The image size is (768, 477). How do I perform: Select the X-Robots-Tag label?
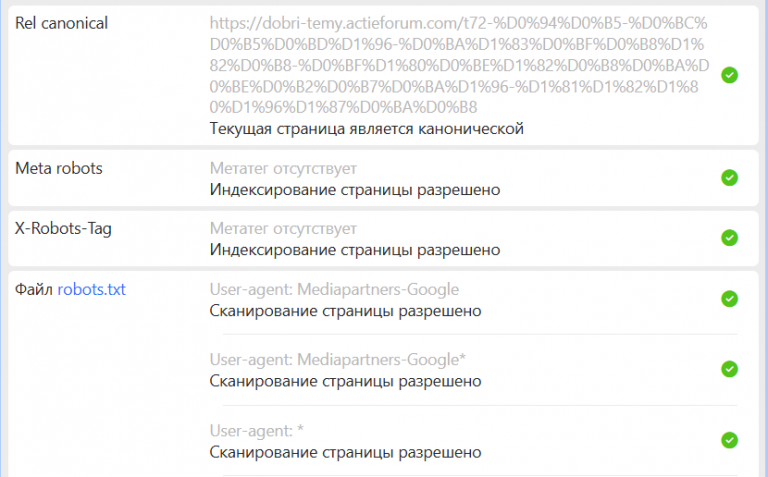point(63,229)
